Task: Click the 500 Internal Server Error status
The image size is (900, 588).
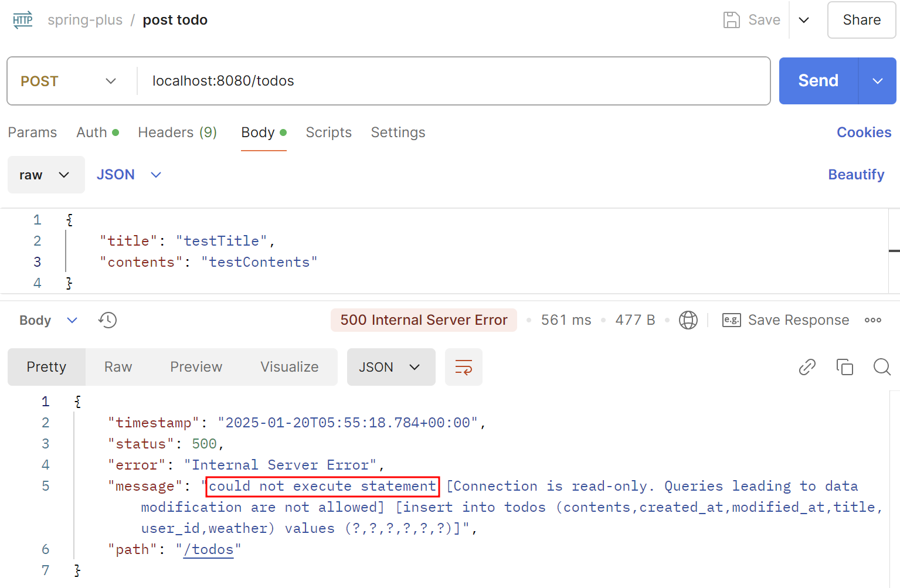Action: coord(424,320)
